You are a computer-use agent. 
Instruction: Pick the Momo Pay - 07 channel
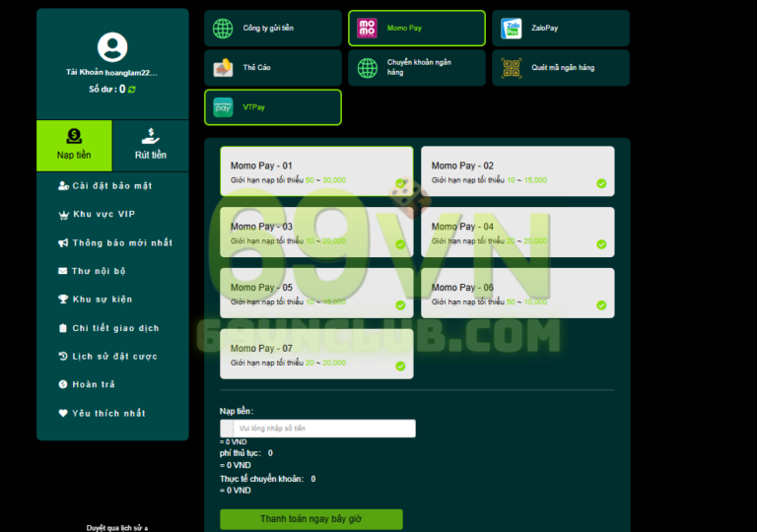(x=316, y=355)
